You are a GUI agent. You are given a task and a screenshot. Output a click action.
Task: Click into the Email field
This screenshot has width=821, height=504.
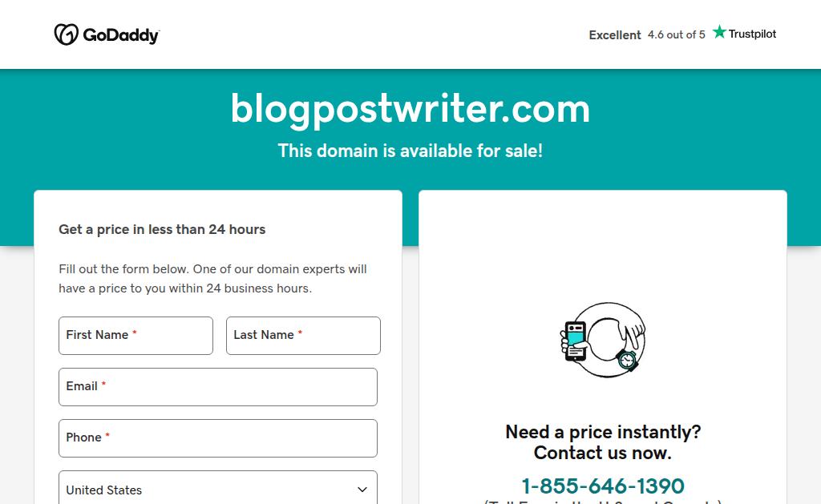pyautogui.click(x=218, y=387)
